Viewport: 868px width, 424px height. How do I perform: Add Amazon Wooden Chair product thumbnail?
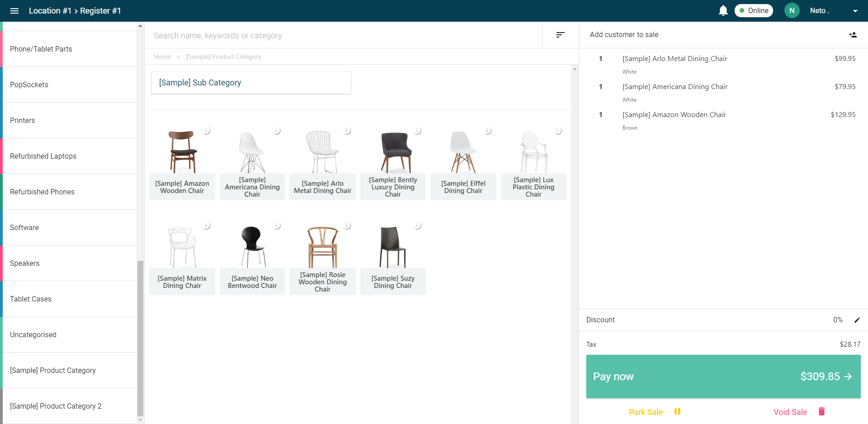[x=182, y=151]
